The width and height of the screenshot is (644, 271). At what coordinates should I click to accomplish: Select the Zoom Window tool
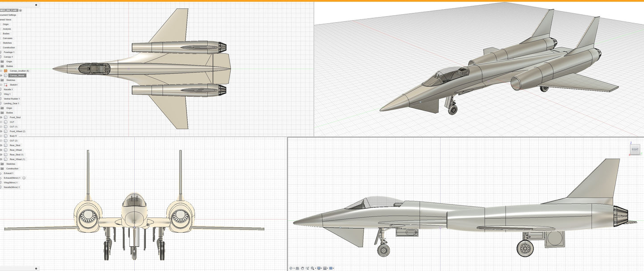click(x=308, y=268)
